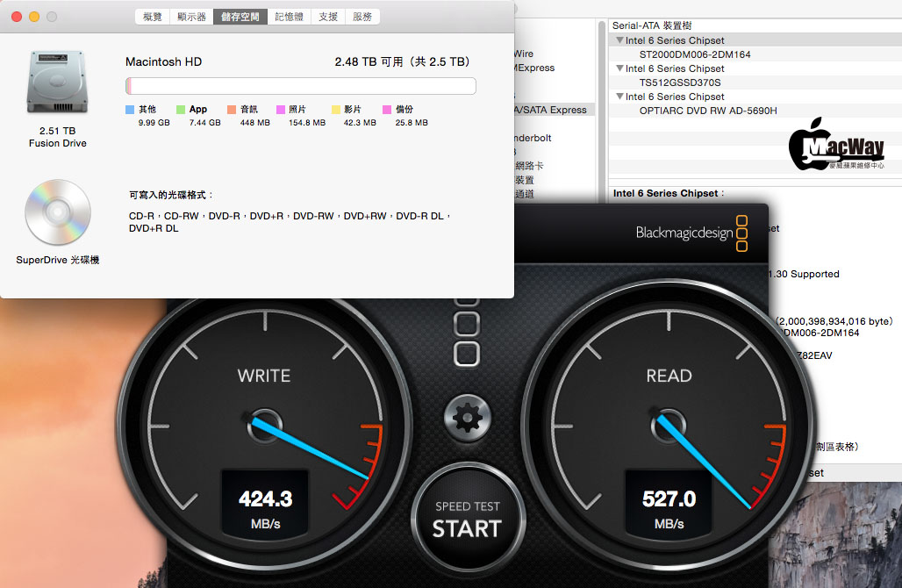The height and width of the screenshot is (588, 902).
Task: Click the 448 MB value under 音訊
Action: [x=254, y=123]
